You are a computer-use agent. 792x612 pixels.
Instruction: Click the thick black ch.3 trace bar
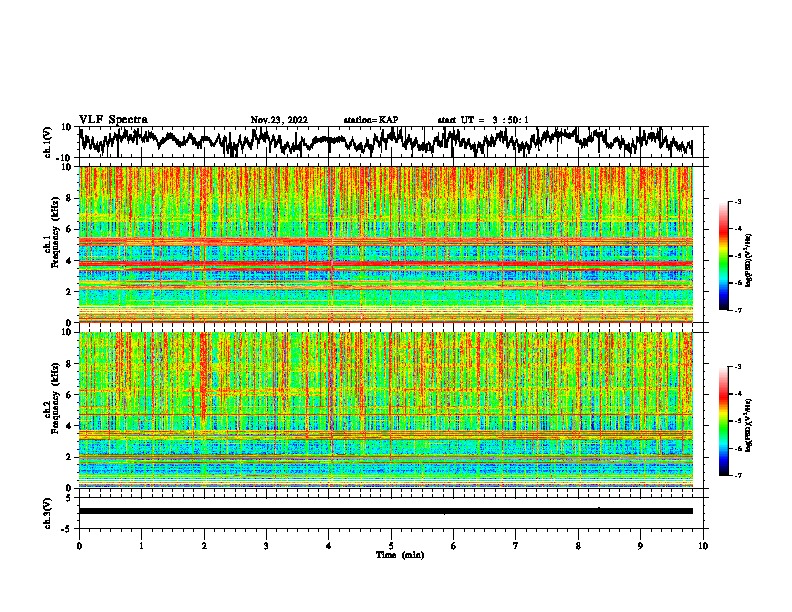[x=385, y=511]
